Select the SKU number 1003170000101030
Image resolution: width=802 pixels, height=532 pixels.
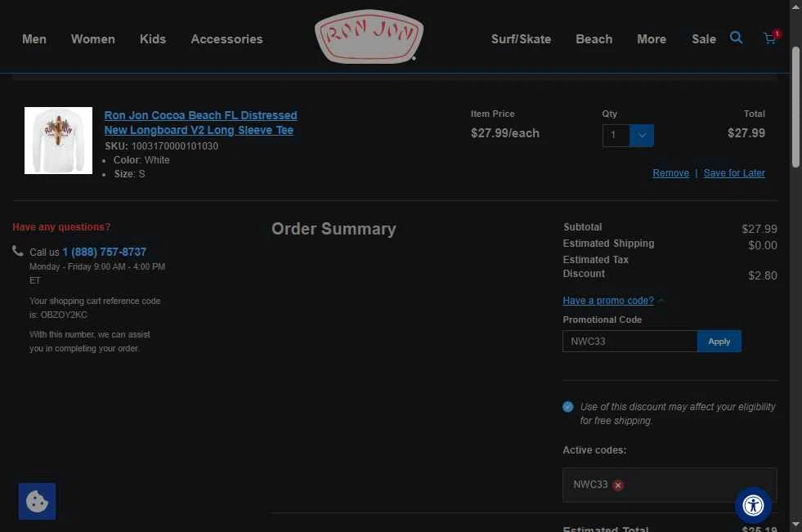click(174, 146)
